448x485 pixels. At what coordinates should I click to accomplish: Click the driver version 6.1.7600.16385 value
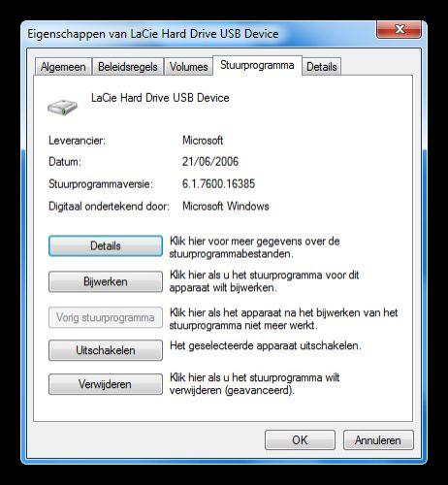pyautogui.click(x=218, y=183)
